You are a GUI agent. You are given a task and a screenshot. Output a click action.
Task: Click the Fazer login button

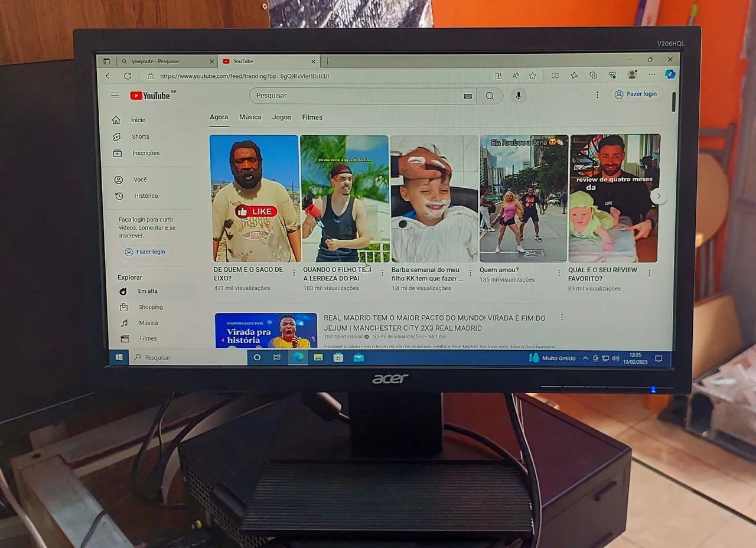(636, 94)
